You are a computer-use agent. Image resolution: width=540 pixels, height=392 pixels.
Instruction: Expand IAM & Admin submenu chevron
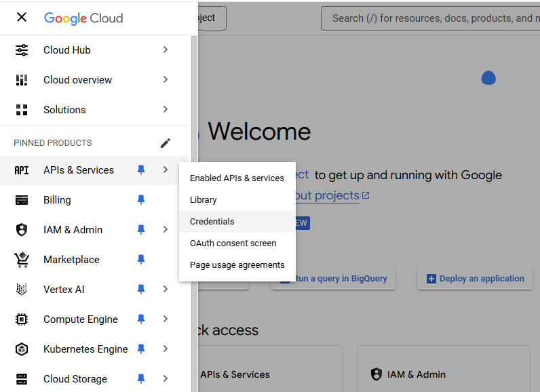pyautogui.click(x=166, y=229)
